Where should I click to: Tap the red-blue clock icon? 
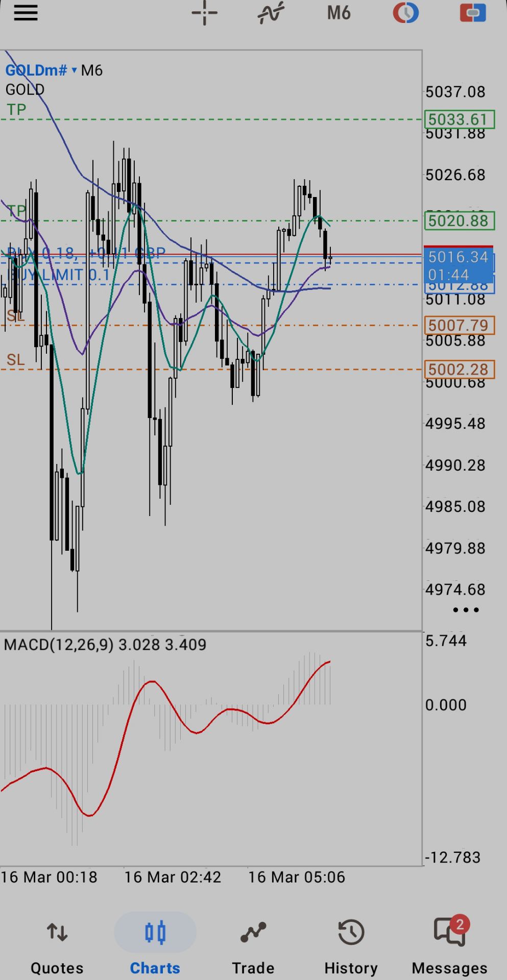(x=406, y=13)
